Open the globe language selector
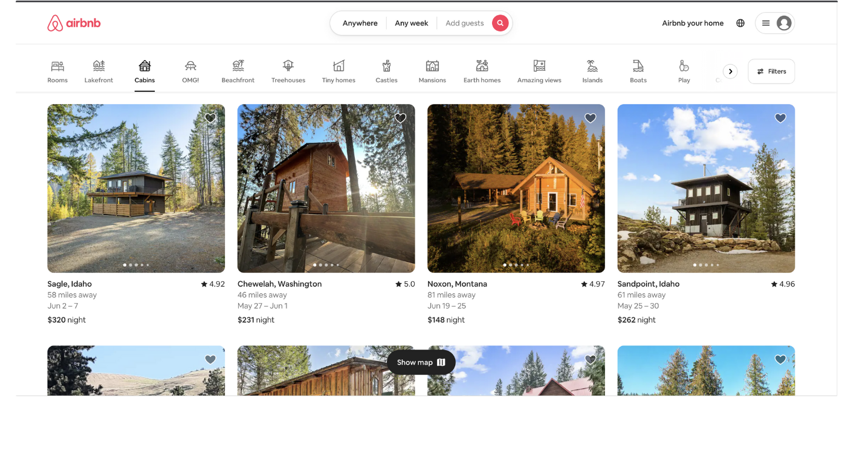This screenshot has height=450, width=868. pos(740,23)
